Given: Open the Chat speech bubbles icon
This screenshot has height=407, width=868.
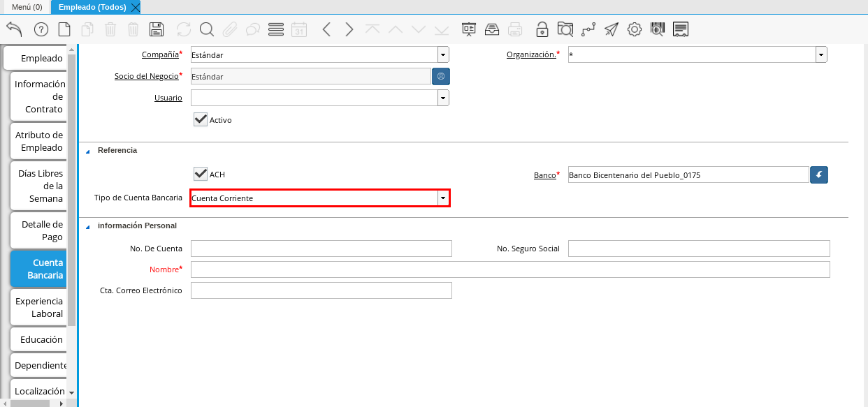Looking at the screenshot, I should (253, 29).
